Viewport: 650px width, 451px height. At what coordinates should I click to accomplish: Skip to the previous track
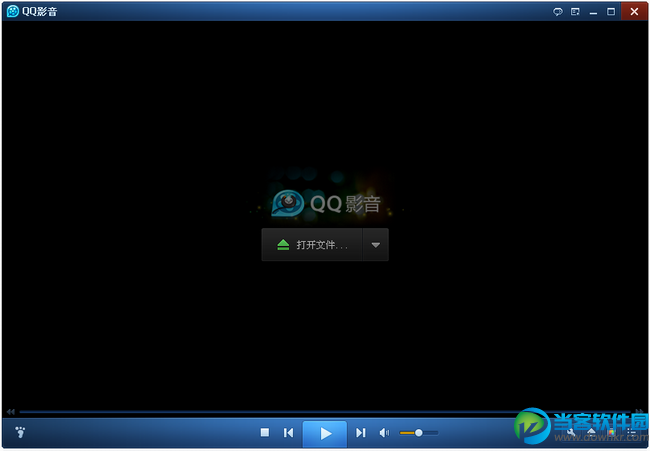[x=289, y=432]
